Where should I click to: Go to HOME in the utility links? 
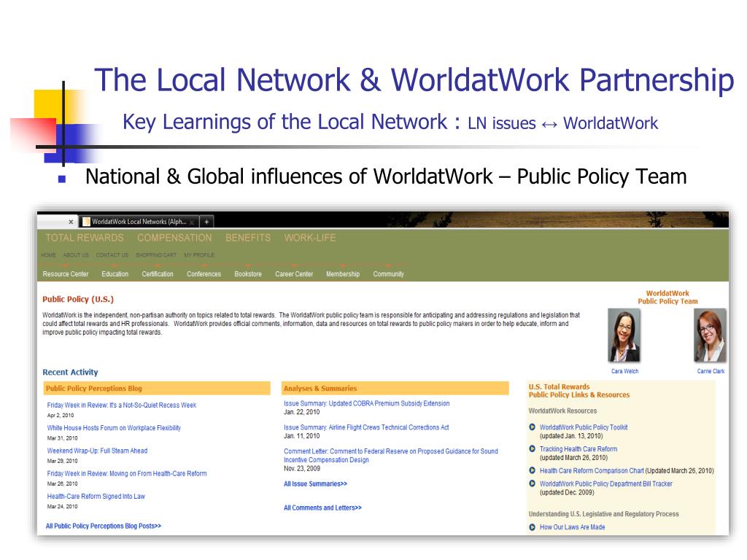coord(49,255)
